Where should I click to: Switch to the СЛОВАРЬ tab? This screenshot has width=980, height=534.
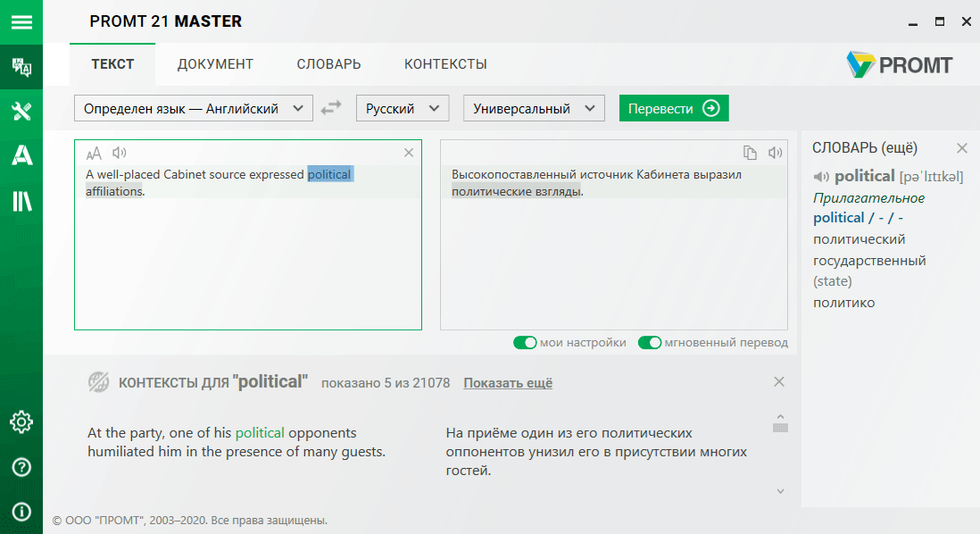(x=328, y=64)
